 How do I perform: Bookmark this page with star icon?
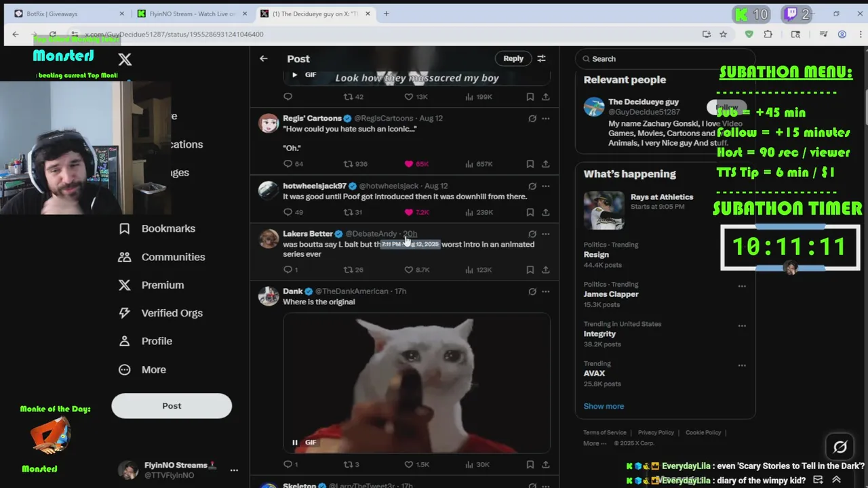(724, 34)
